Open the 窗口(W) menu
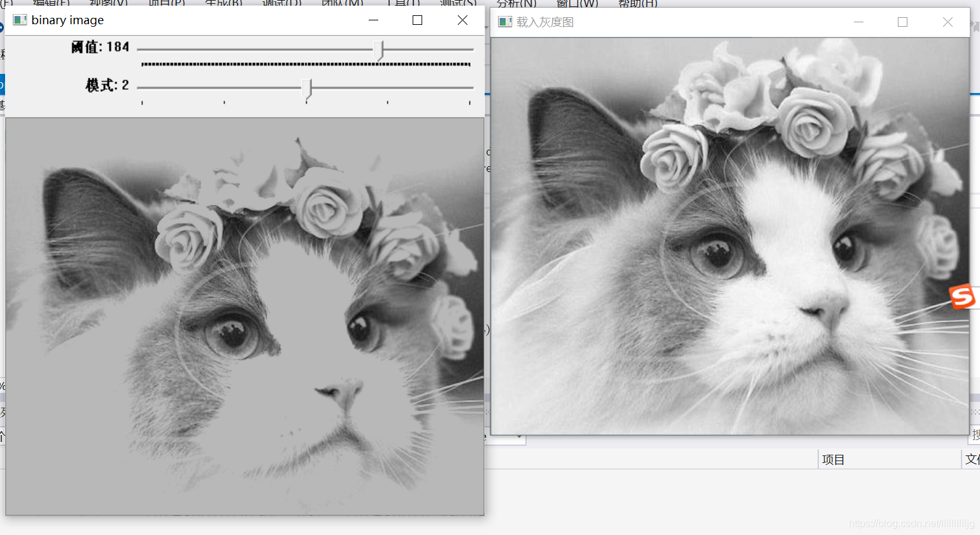The image size is (980, 535). tap(577, 3)
